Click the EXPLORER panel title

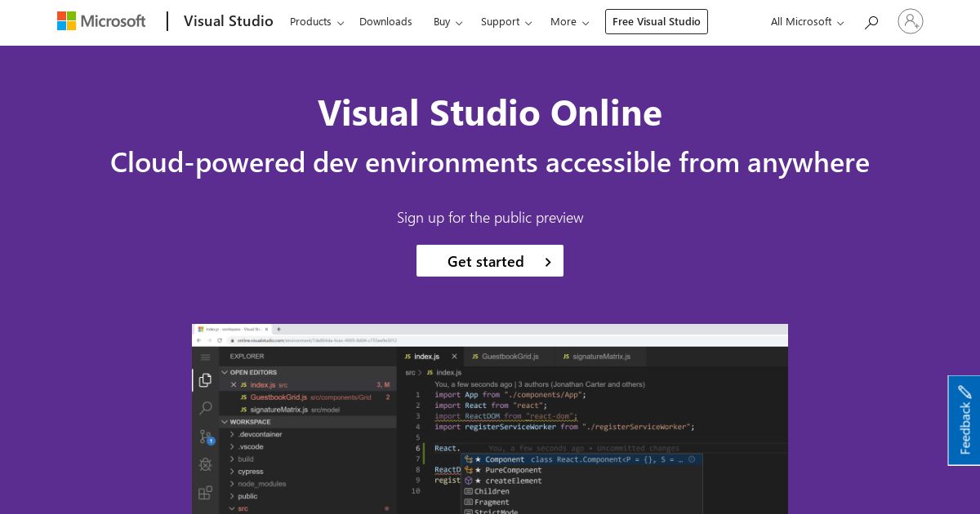pyautogui.click(x=247, y=357)
